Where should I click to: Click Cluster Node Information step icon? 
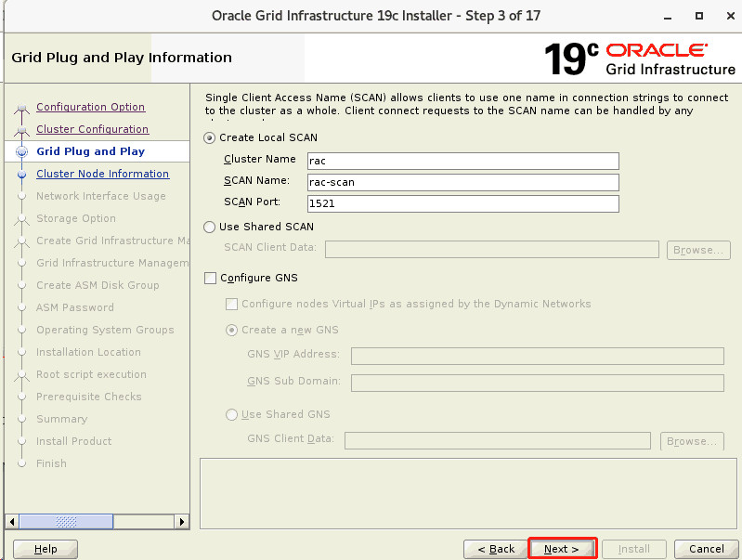tap(21, 175)
